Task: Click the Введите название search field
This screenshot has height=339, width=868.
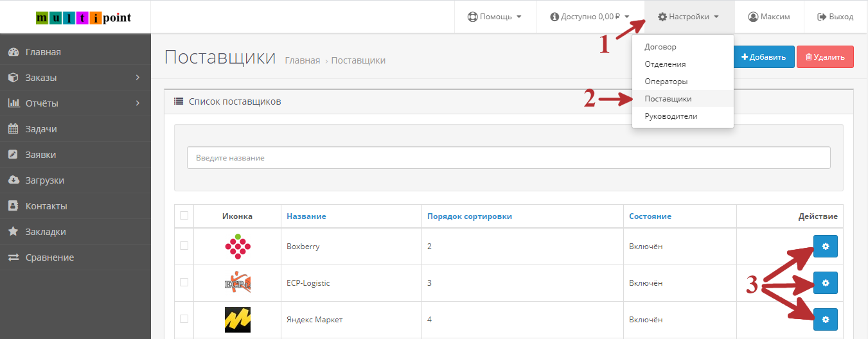Action: point(508,157)
